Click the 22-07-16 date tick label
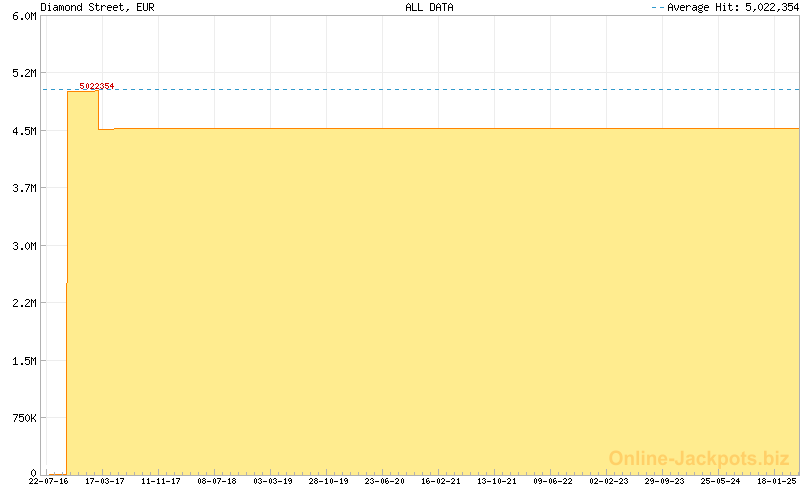This screenshot has height=490, width=800. (x=49, y=481)
